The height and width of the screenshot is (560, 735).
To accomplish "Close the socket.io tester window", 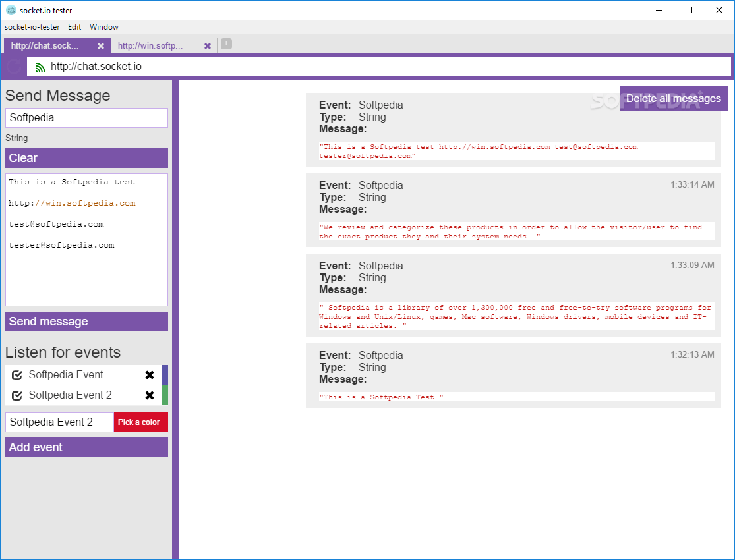I will click(x=719, y=10).
